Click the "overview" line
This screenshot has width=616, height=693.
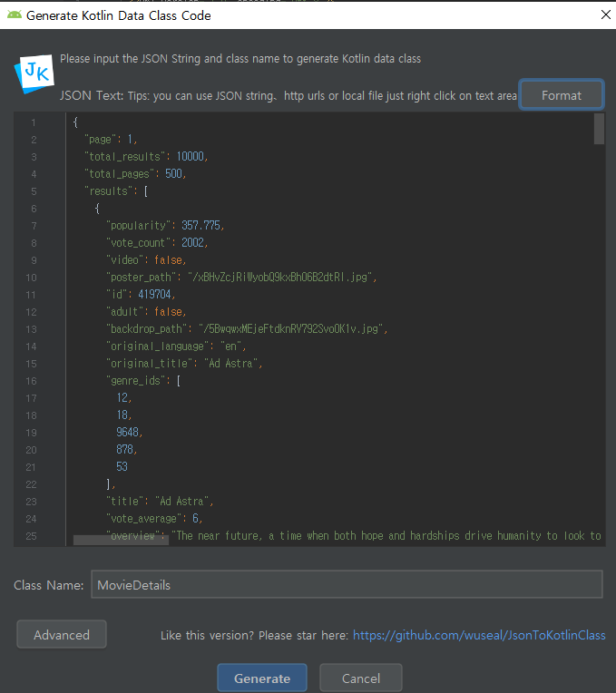coord(354,536)
